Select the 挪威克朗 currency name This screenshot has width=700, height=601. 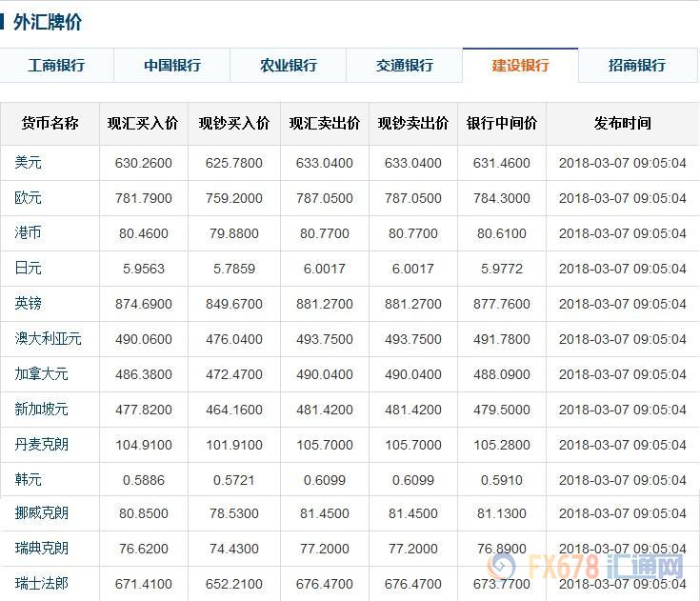pyautogui.click(x=42, y=513)
